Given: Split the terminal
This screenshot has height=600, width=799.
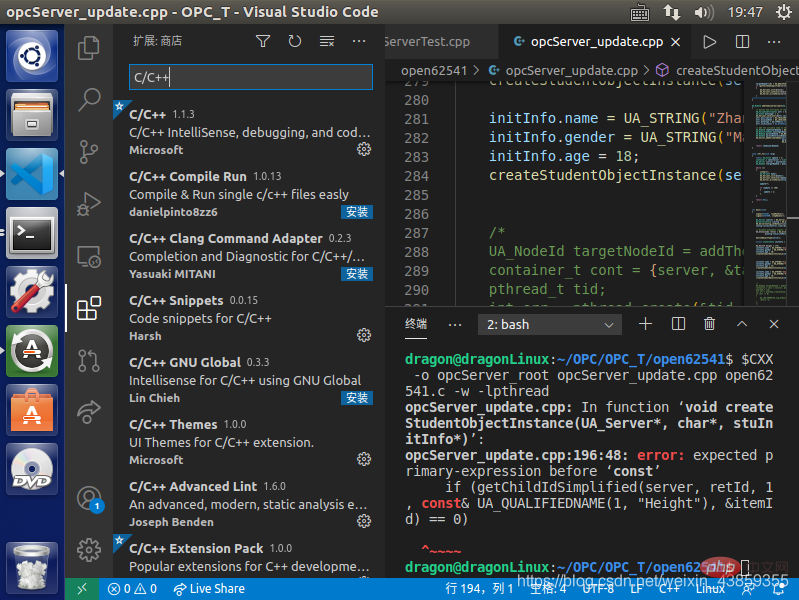Looking at the screenshot, I should pyautogui.click(x=678, y=324).
